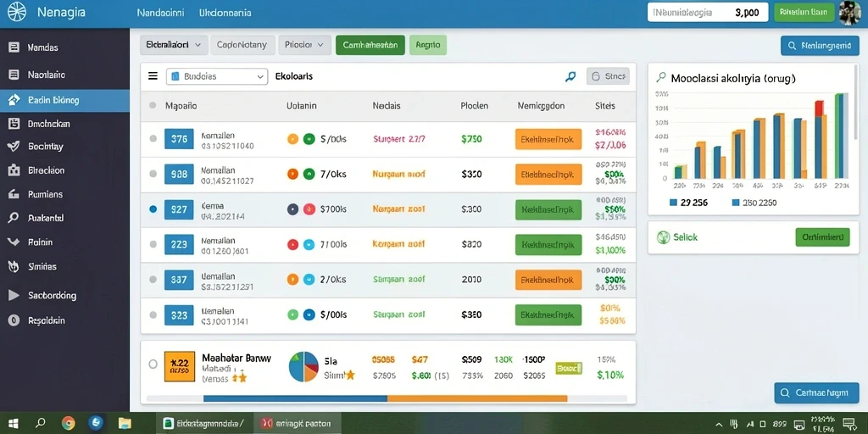Viewport: 868px width, 434px height.
Task: Toggle the selected radio for row 327
Action: [x=153, y=209]
